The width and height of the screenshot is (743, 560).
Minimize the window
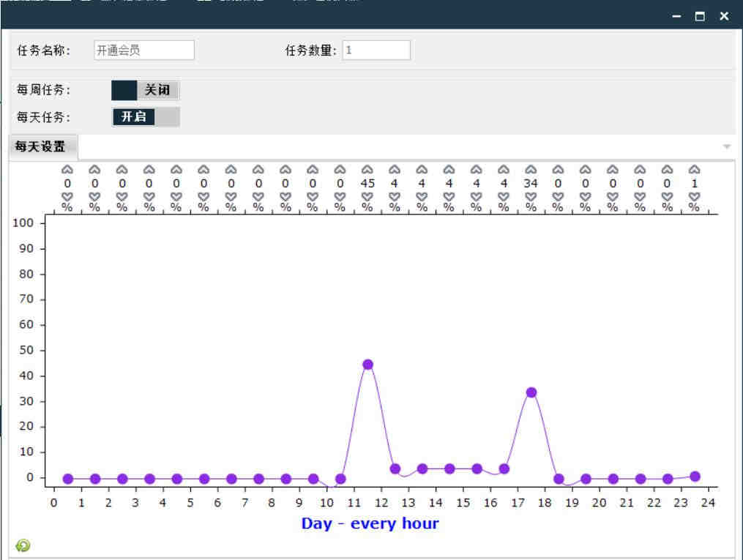click(x=676, y=16)
